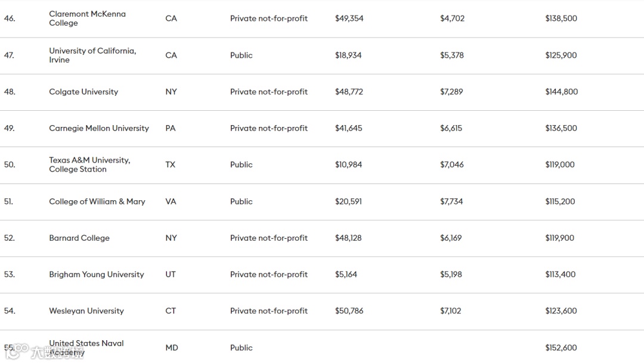
Task: Click the $7,046 value for Texas A&M
Action: (x=451, y=164)
